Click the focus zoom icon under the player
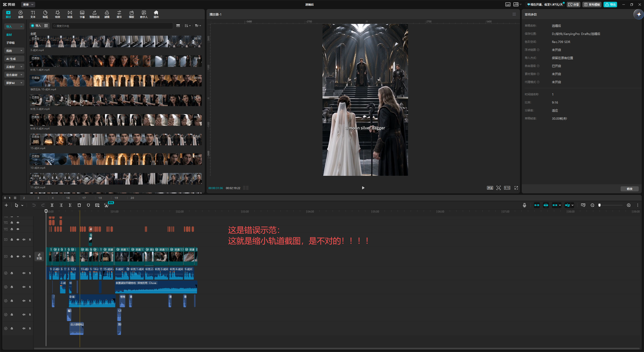This screenshot has width=644, height=352. tap(499, 188)
